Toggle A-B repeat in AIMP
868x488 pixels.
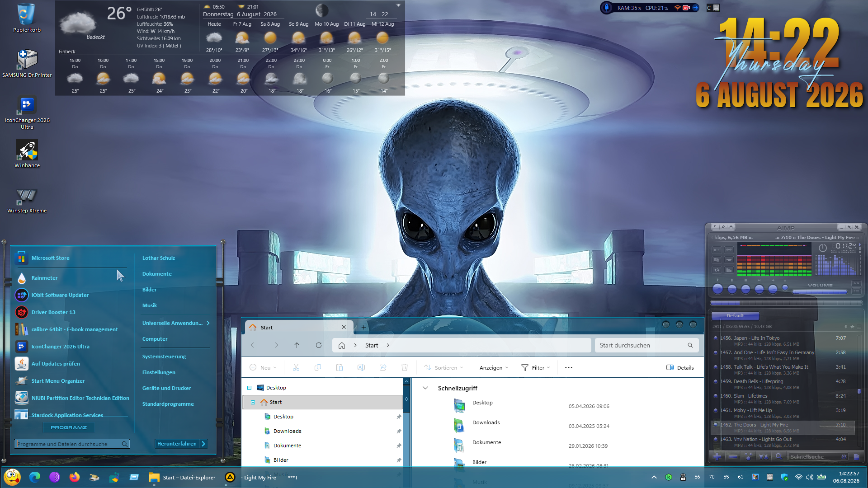[x=717, y=250]
